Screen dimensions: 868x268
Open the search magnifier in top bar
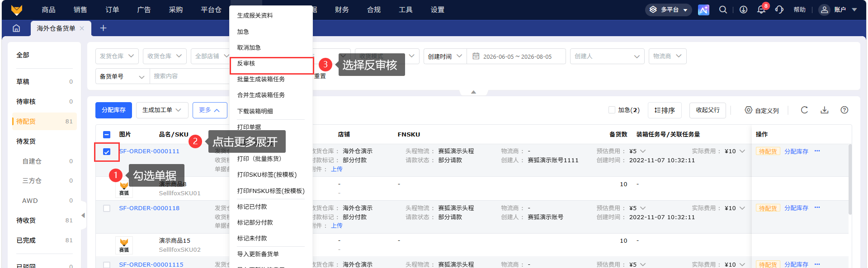tap(723, 9)
